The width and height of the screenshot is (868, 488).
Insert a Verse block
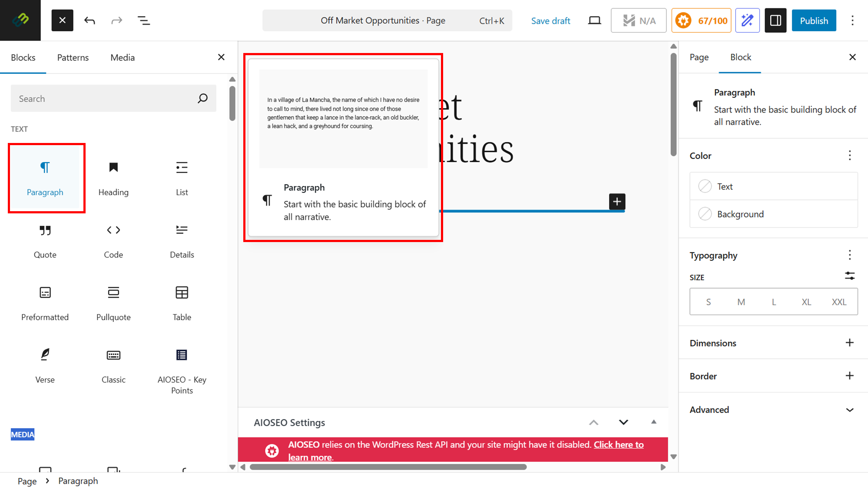point(45,366)
